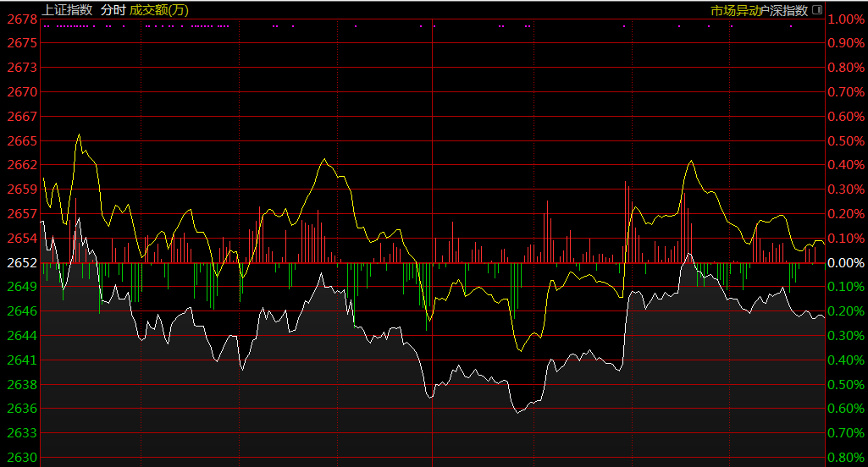
Task: Click the red 1.00% axis label at top
Action: 846,19
